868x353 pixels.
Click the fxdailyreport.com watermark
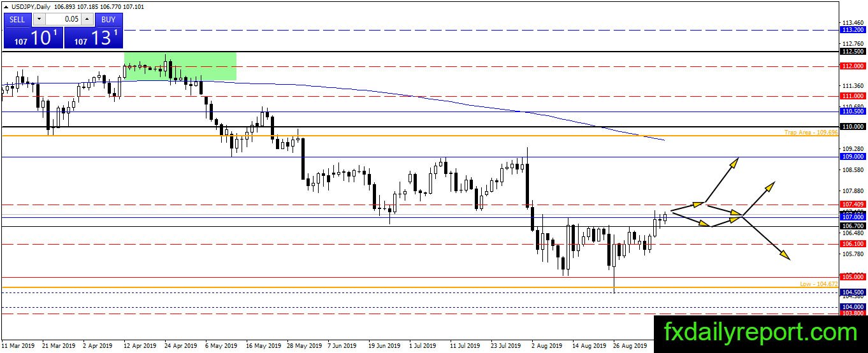761,332
